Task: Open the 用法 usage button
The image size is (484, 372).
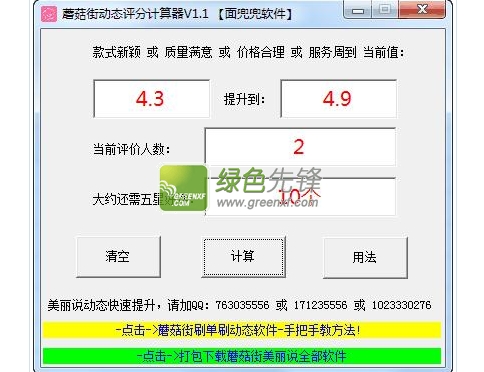Action: tap(365, 257)
